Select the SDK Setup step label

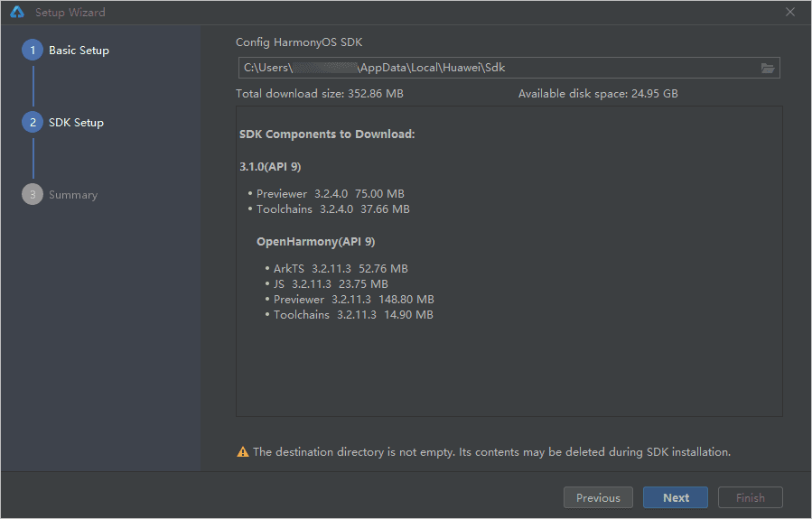(x=76, y=123)
